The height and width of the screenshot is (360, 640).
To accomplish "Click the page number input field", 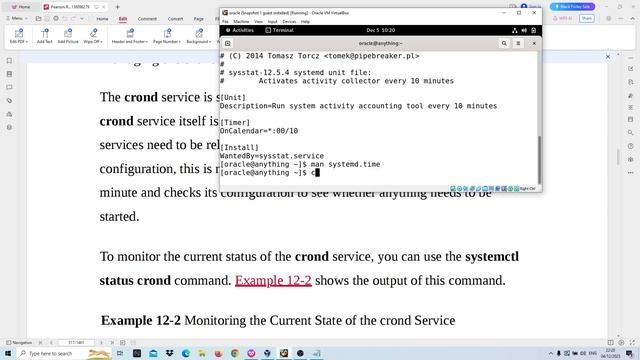I will coord(76,343).
